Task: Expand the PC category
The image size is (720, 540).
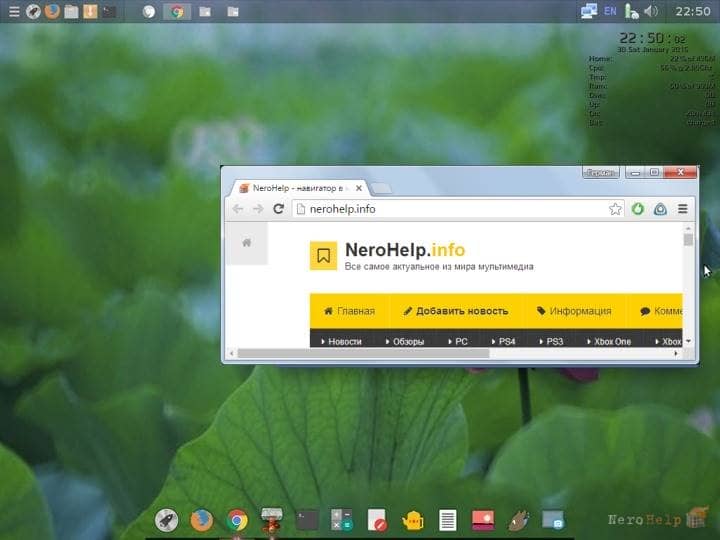Action: 458,341
